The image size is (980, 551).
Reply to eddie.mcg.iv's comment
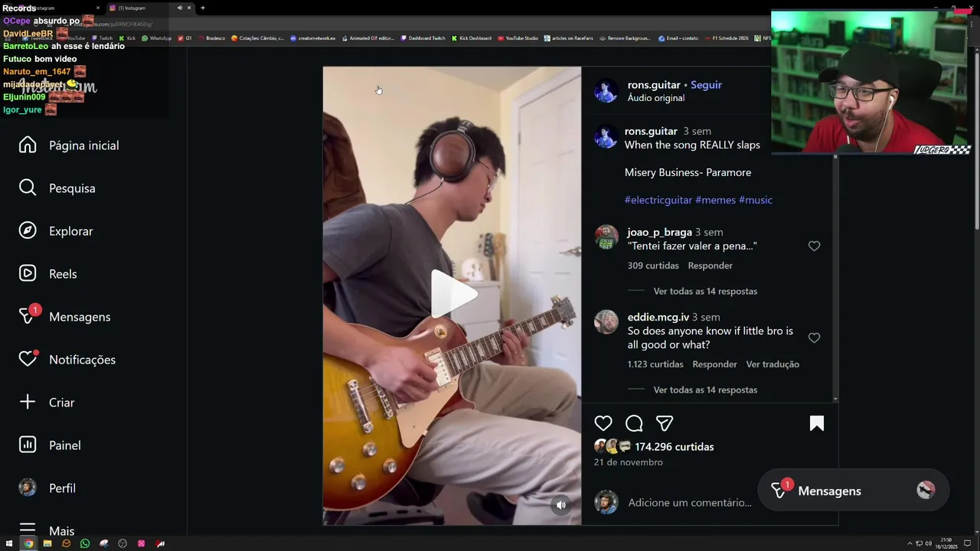714,364
